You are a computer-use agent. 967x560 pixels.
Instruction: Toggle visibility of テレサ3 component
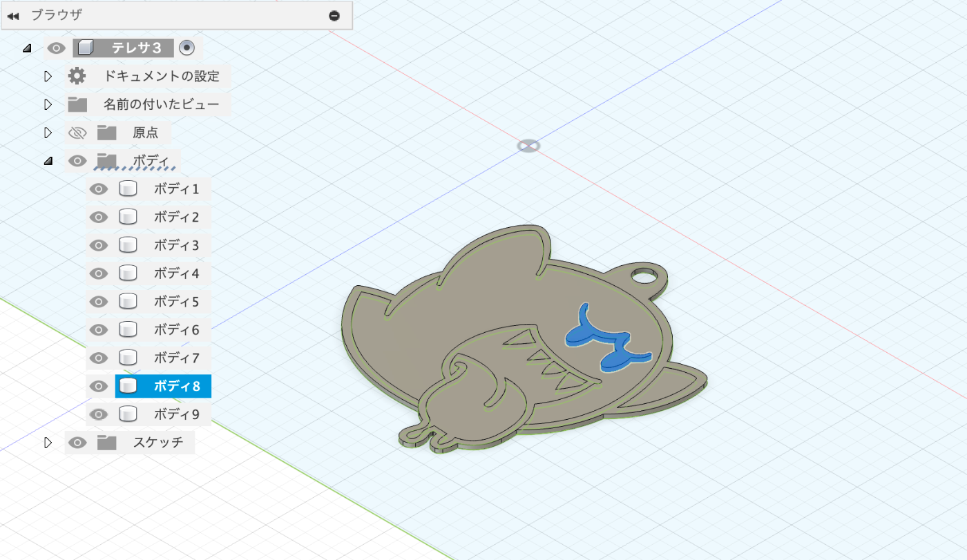(56, 48)
